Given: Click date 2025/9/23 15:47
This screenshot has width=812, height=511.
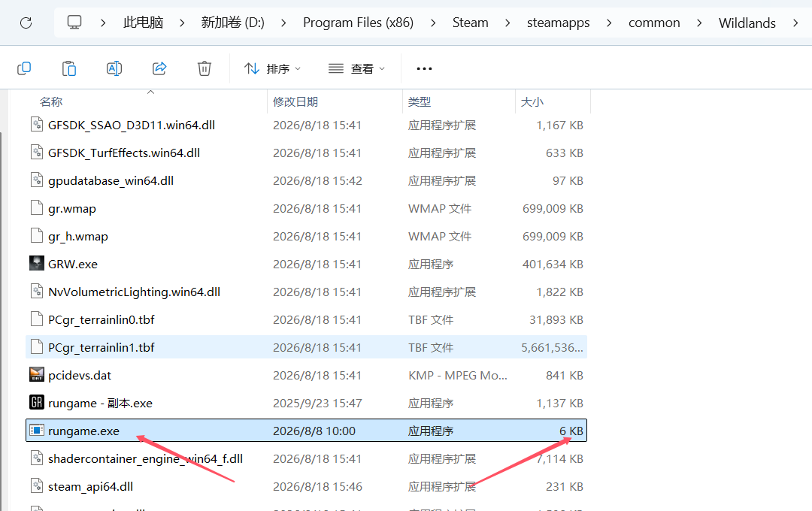Looking at the screenshot, I should (317, 403).
